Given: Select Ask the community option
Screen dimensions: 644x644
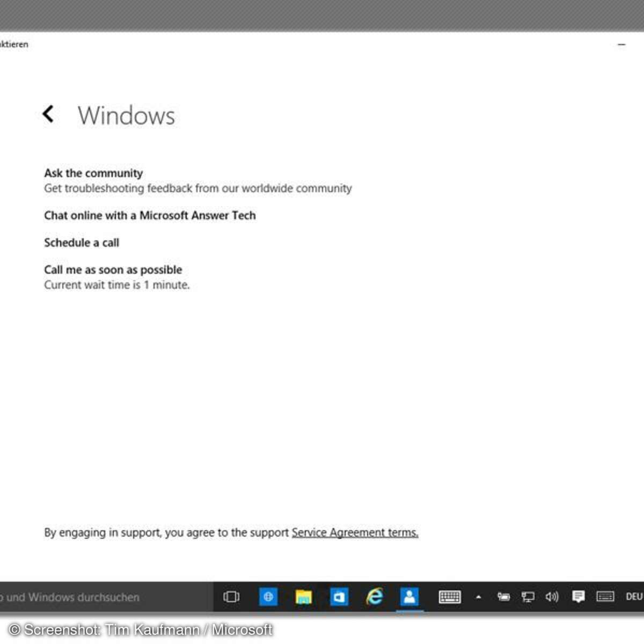Looking at the screenshot, I should pyautogui.click(x=93, y=173).
